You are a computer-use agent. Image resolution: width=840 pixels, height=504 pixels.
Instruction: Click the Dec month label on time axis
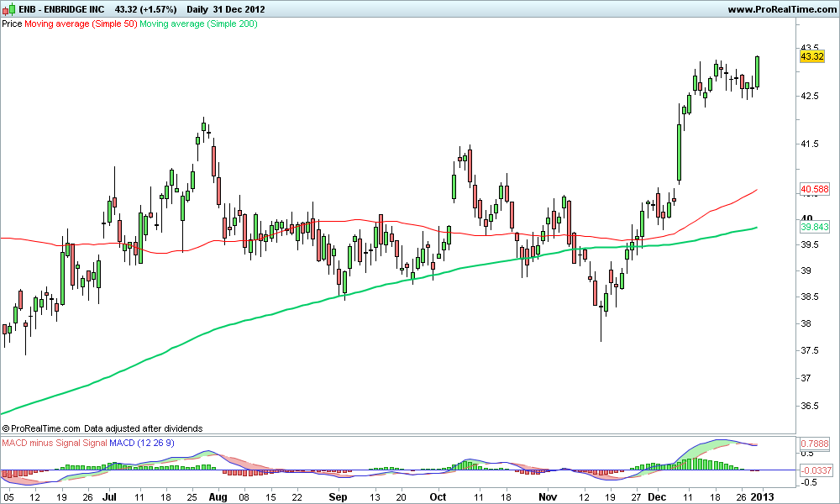[657, 496]
